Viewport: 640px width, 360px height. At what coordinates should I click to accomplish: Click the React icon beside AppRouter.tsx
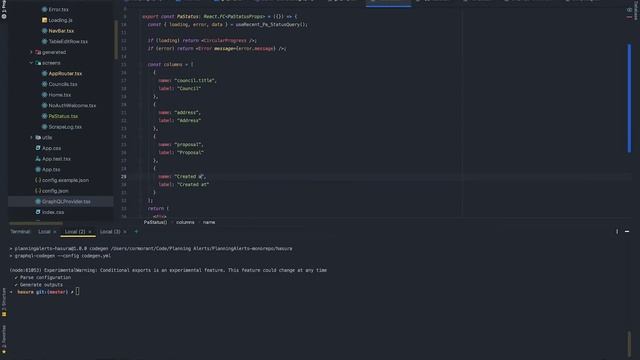click(x=44, y=73)
